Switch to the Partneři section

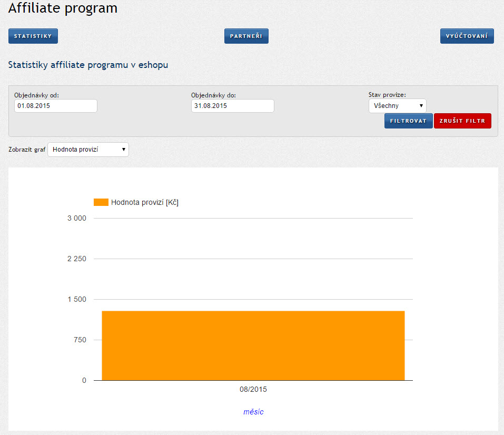(246, 36)
